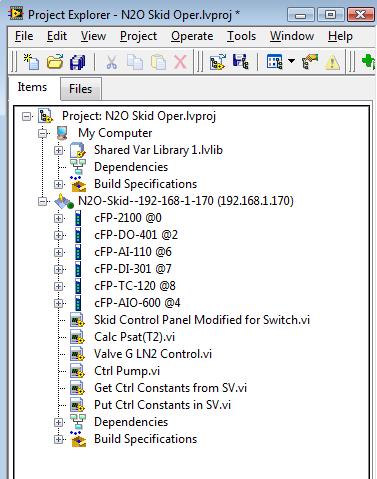Click the Skid Control Panel VI icon
The image size is (377, 479).
[x=78, y=320]
